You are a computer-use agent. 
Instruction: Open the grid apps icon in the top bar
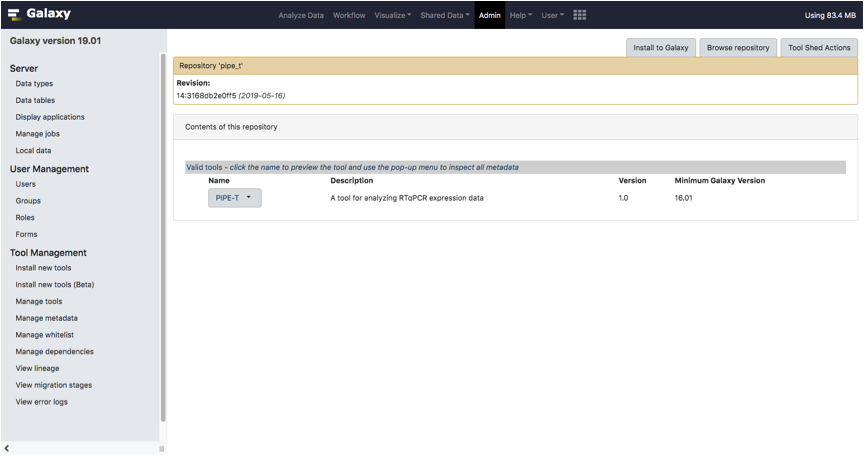pyautogui.click(x=579, y=15)
